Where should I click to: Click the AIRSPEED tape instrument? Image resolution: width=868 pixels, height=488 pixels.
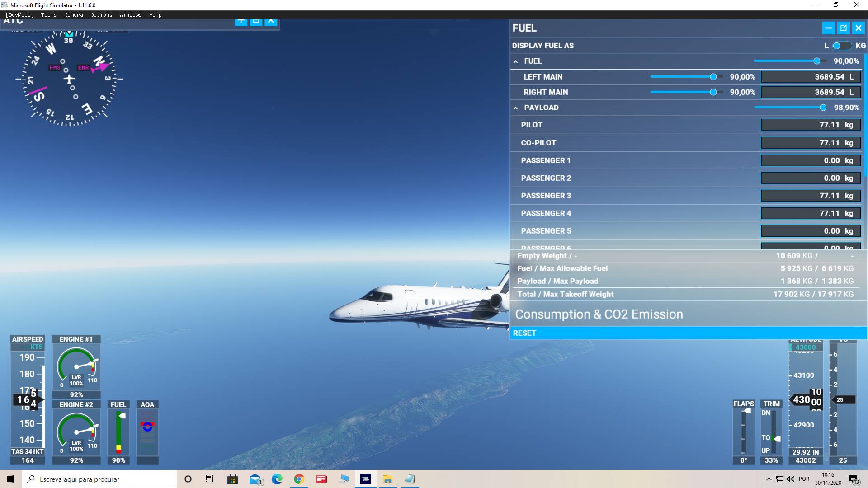[28, 399]
